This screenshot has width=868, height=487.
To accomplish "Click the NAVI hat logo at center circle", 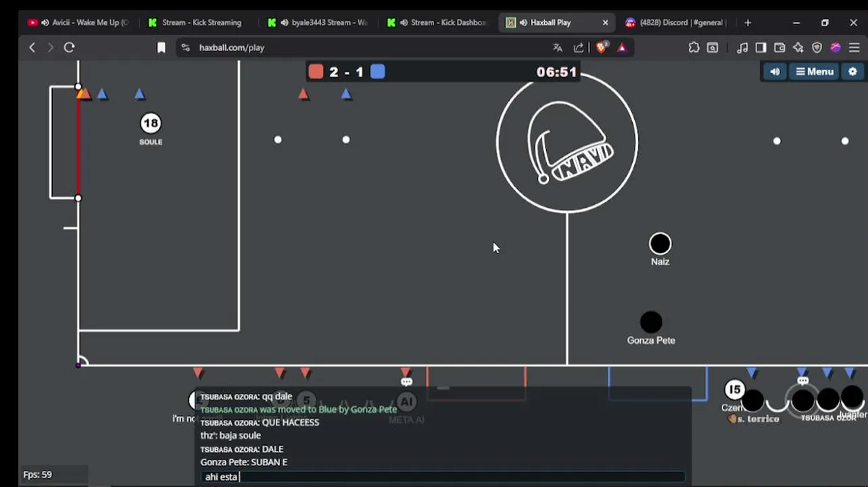I will [570, 143].
